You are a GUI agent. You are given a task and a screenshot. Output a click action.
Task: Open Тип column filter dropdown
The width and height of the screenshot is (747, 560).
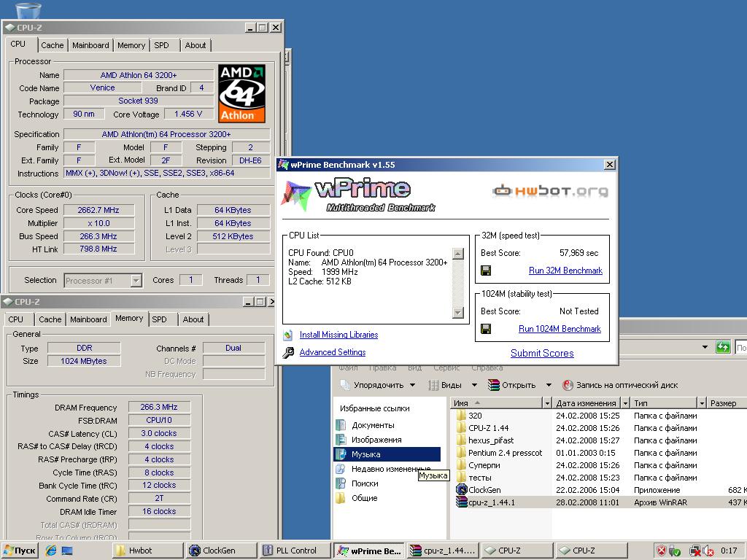702,402
